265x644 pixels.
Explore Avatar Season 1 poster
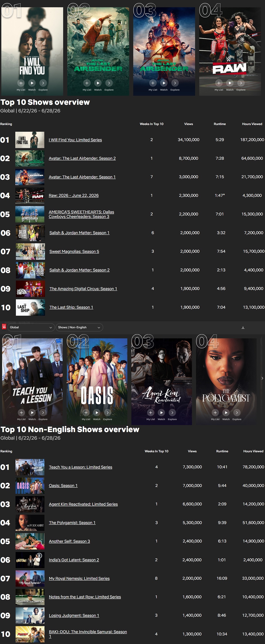tap(175, 83)
